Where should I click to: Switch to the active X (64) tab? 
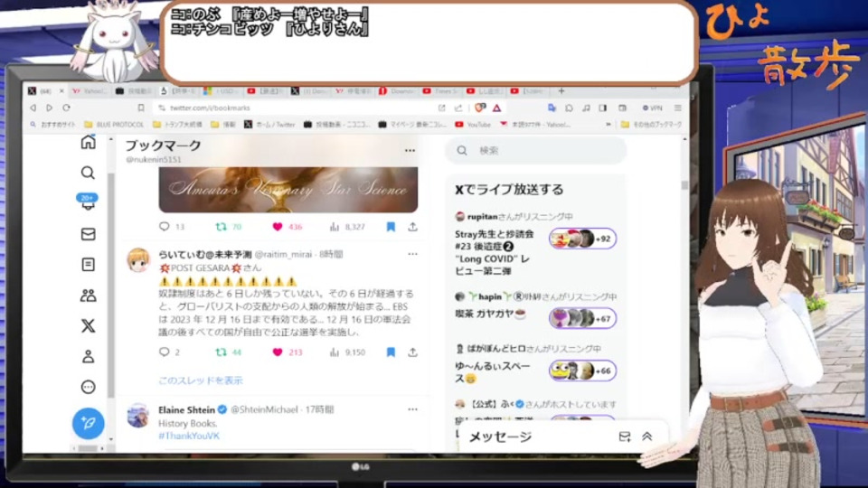coord(45,90)
